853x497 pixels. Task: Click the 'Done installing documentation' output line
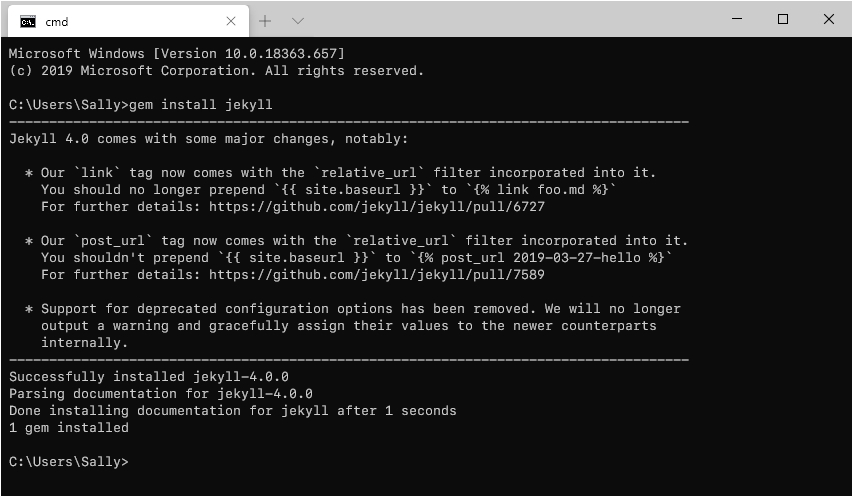coord(232,411)
